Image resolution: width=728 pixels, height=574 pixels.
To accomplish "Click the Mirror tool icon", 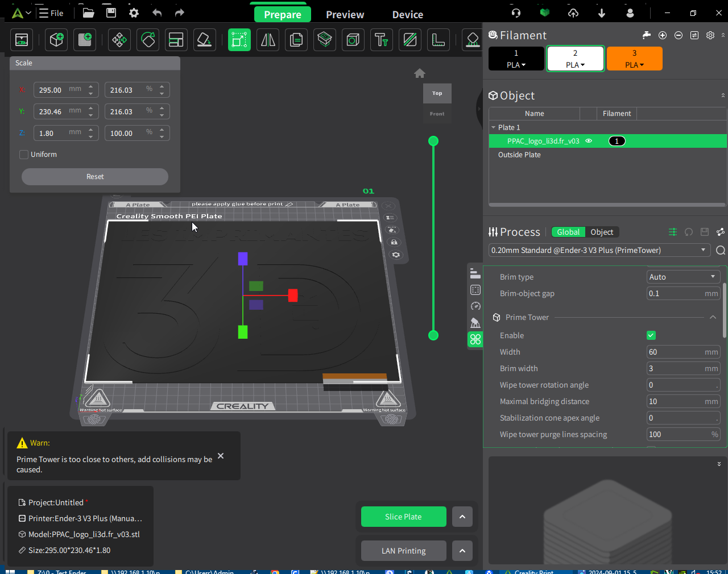I will point(268,40).
